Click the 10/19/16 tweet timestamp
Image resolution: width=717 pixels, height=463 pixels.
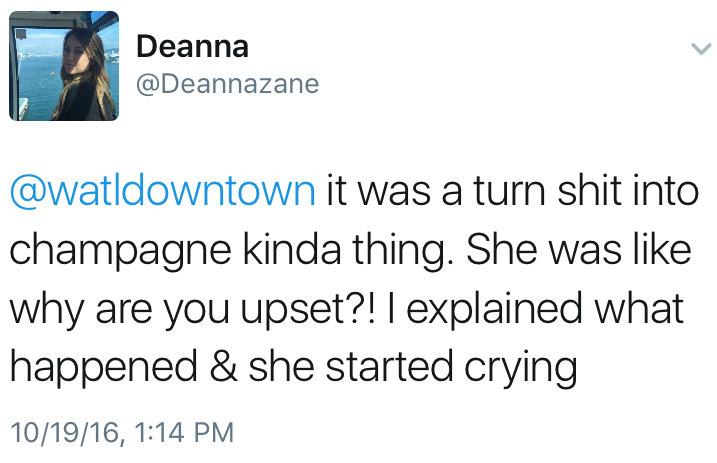point(121,432)
